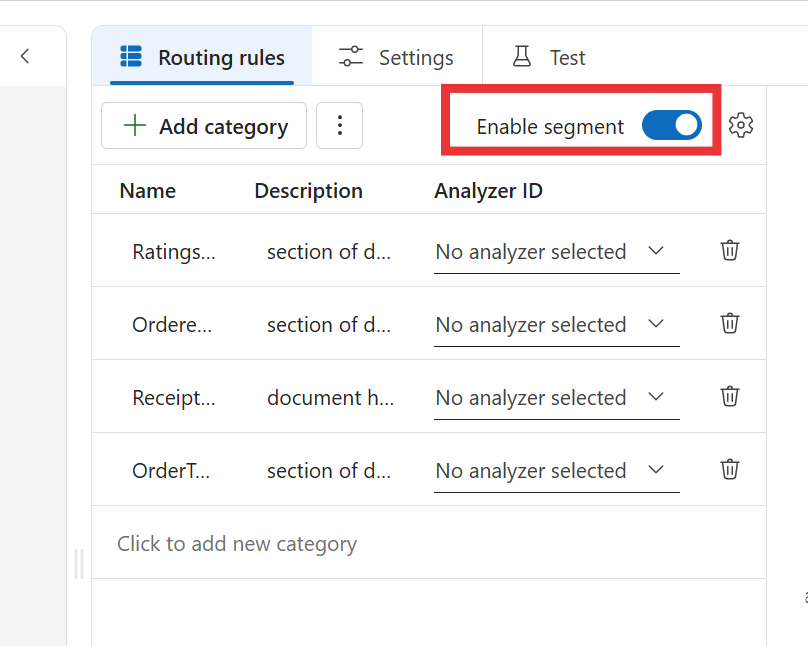Delete the Receipt category row
This screenshot has height=646, width=808.
(730, 397)
